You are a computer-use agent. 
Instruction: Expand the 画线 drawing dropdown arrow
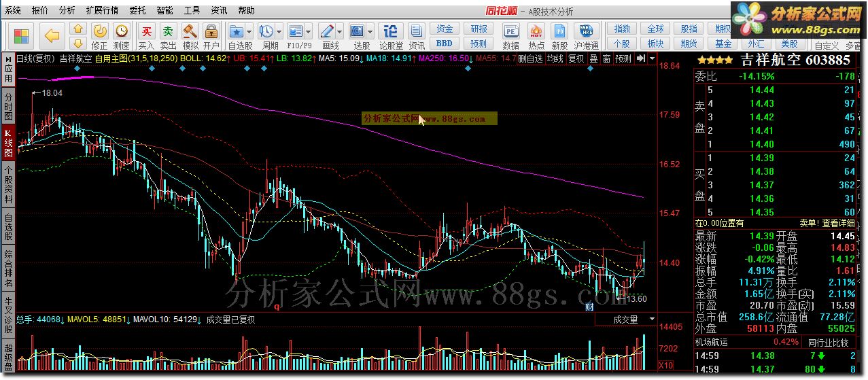click(339, 32)
